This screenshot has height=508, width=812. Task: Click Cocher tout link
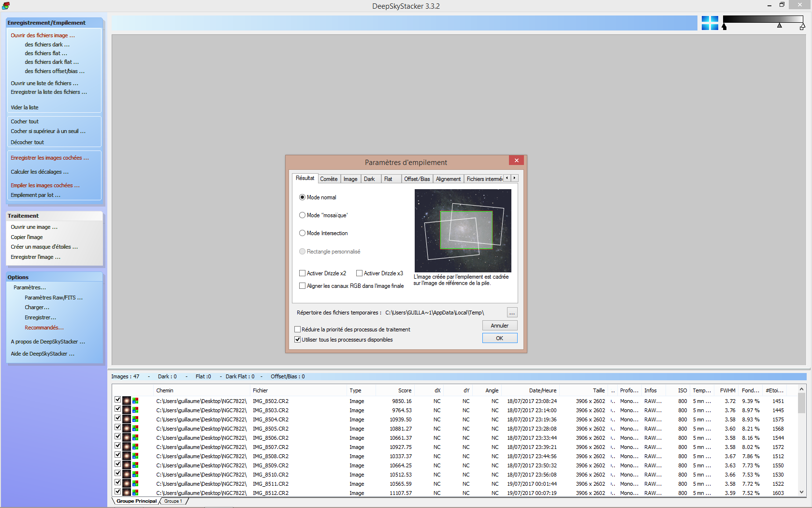click(25, 121)
